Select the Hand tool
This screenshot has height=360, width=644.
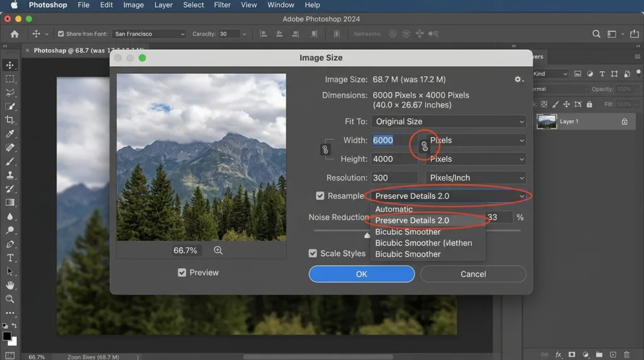tap(10, 285)
